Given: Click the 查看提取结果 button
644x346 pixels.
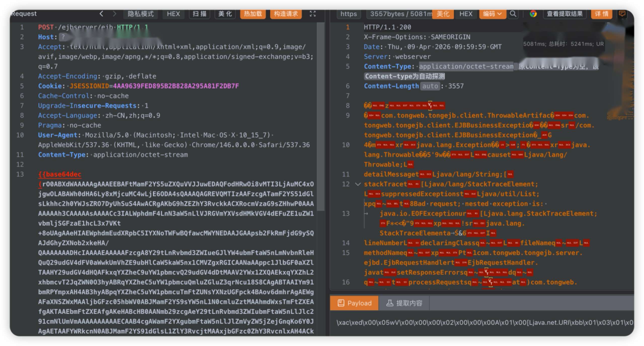Looking at the screenshot, I should [565, 14].
